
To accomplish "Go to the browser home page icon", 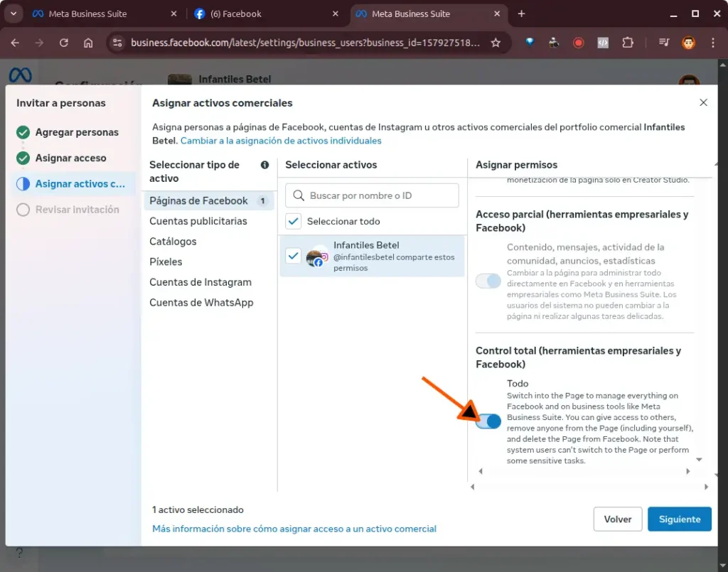I will coord(88,43).
